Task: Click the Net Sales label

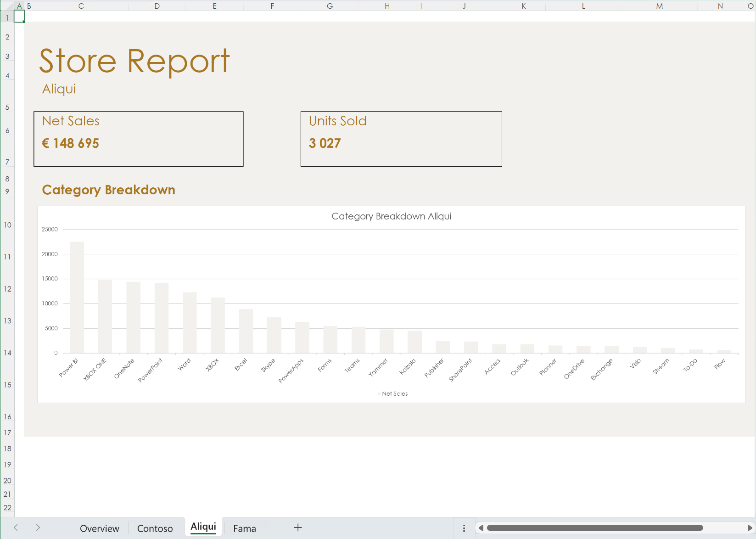Action: (71, 121)
